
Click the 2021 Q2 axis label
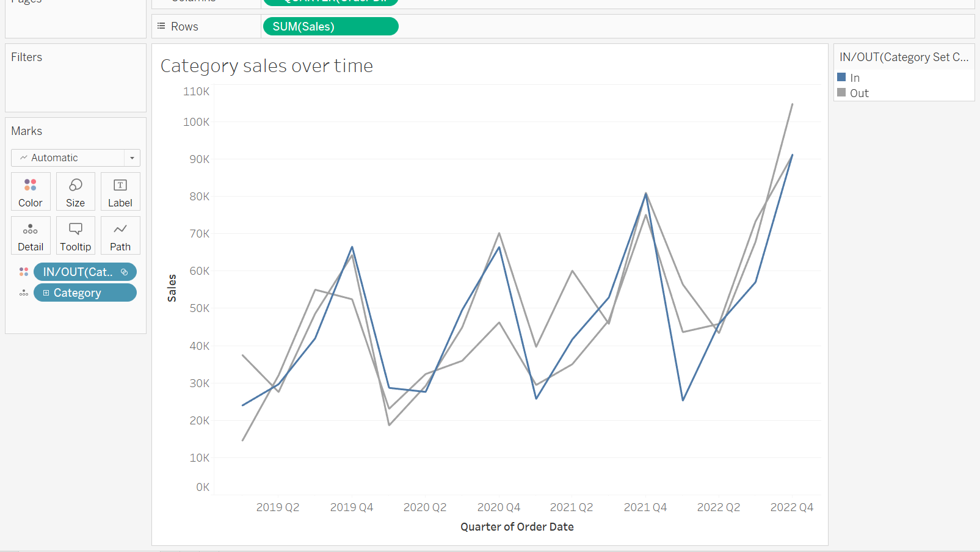click(x=572, y=507)
